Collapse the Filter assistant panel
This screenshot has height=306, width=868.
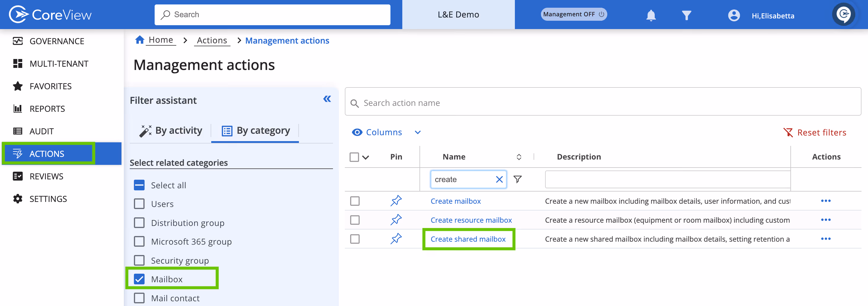326,99
